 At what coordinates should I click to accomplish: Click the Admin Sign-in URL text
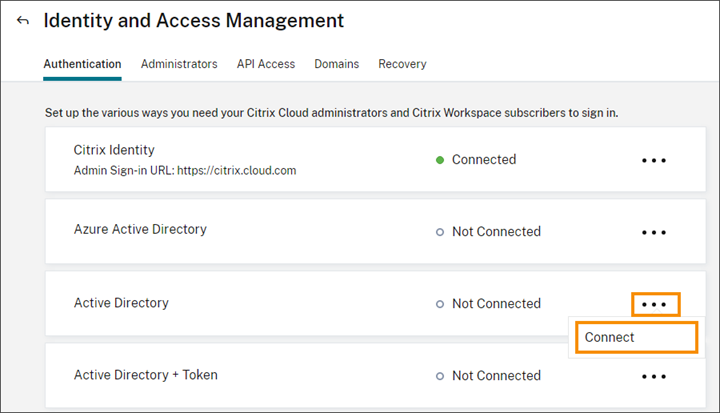click(185, 171)
